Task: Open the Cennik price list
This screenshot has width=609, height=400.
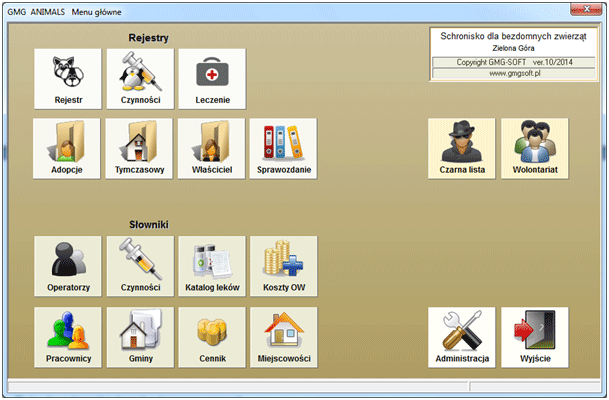Action: [212, 337]
